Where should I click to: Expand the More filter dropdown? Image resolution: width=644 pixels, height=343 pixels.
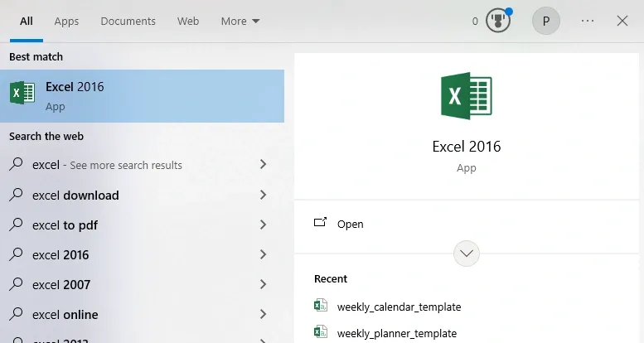(240, 21)
